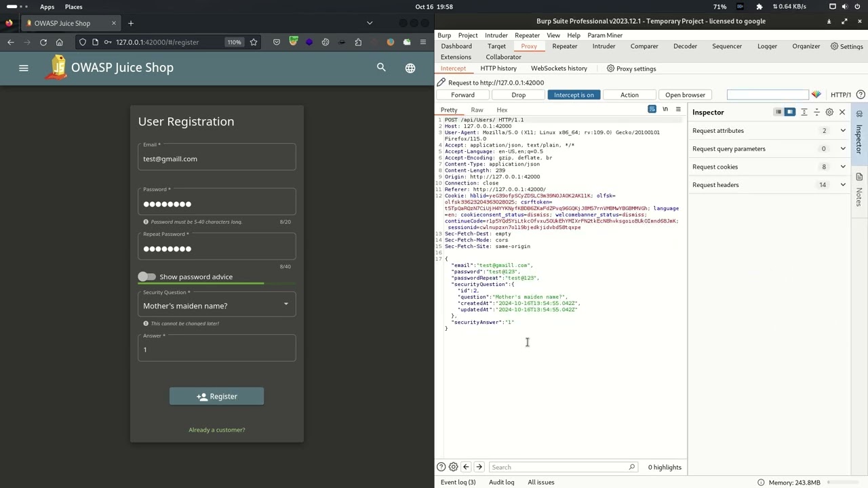Click Open browser button

[685, 95]
